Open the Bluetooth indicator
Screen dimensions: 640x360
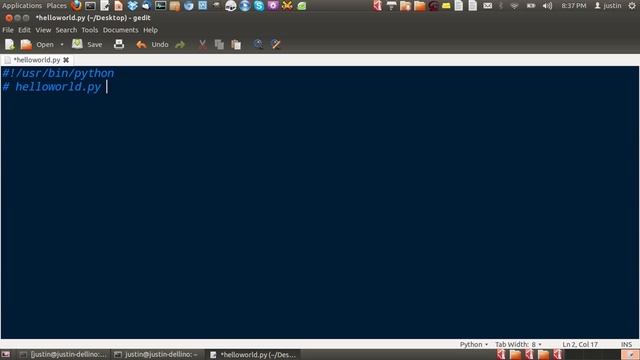pos(501,6)
